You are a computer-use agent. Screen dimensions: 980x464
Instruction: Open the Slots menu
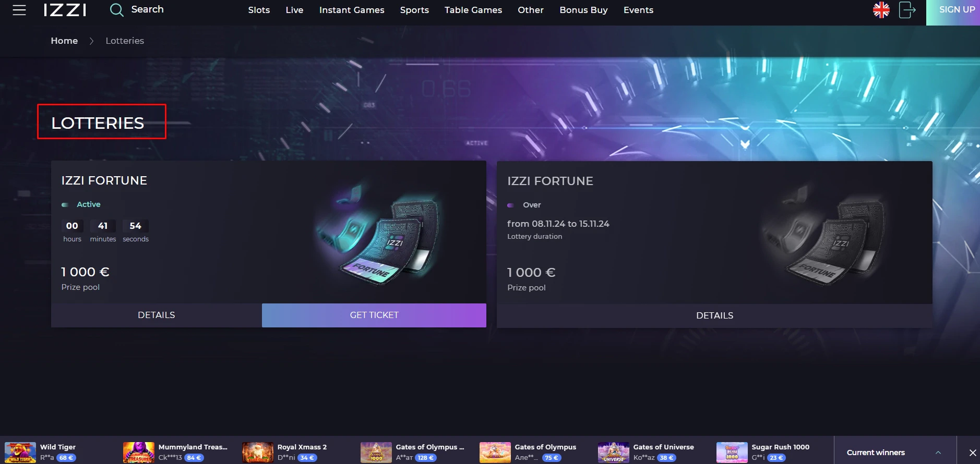click(x=259, y=10)
